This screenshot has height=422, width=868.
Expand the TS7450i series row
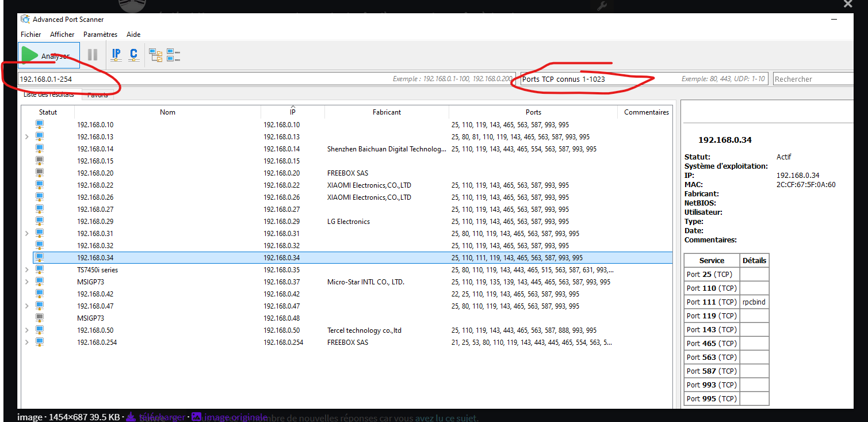coord(27,270)
